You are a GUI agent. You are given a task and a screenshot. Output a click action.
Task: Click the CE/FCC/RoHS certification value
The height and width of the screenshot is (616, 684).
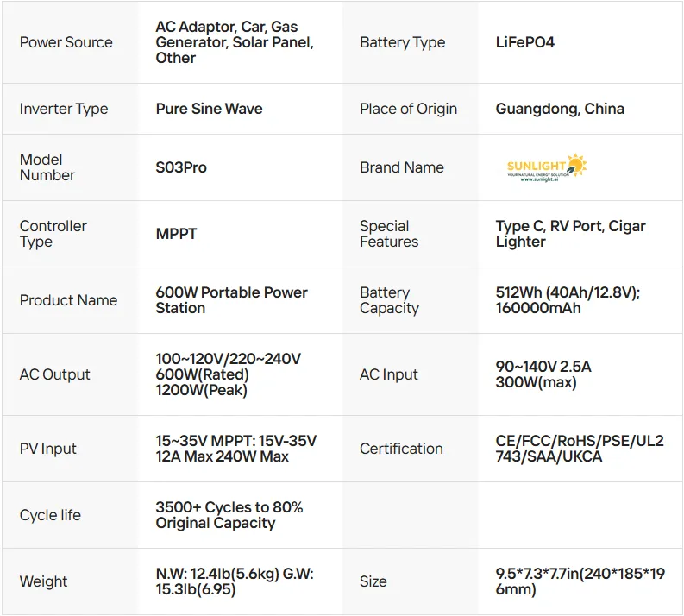pos(580,449)
